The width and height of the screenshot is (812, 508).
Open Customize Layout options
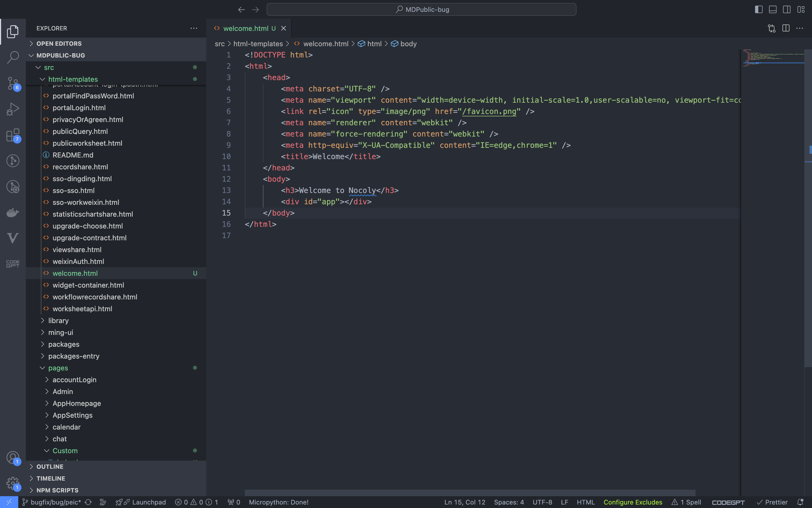(801, 9)
